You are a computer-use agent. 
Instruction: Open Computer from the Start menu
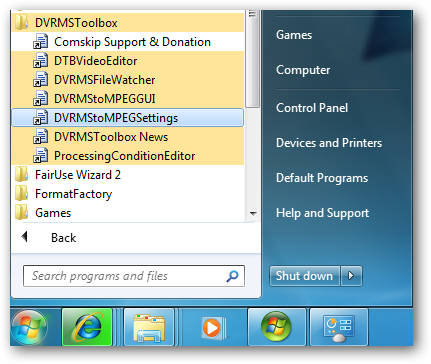pyautogui.click(x=303, y=70)
